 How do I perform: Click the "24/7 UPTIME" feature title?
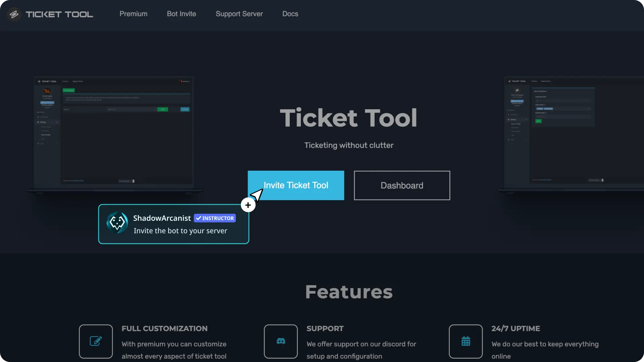[x=516, y=328]
